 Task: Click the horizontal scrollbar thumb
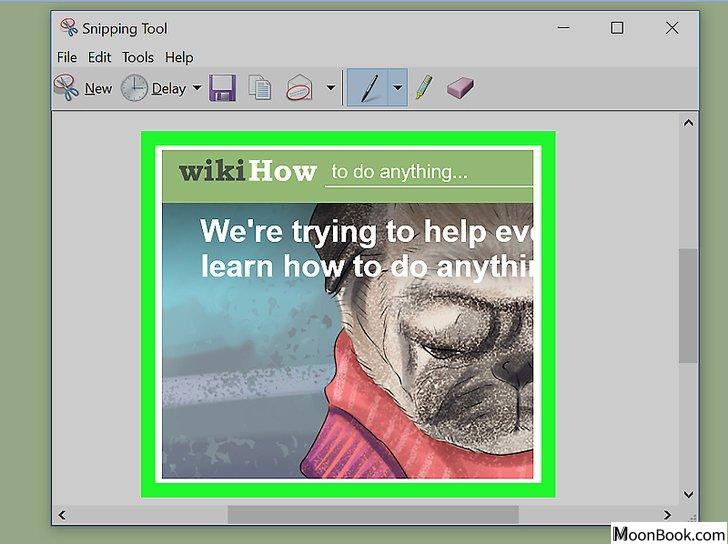pyautogui.click(x=373, y=515)
